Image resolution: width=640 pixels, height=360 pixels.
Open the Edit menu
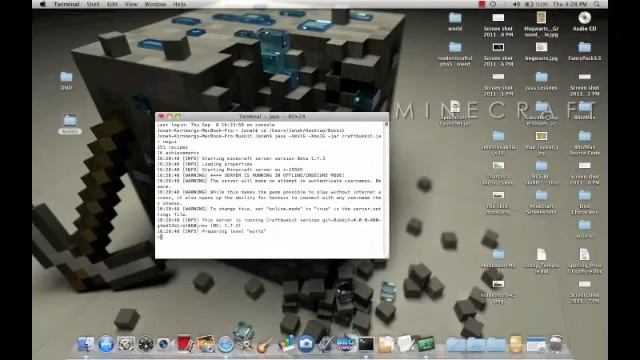point(112,4)
